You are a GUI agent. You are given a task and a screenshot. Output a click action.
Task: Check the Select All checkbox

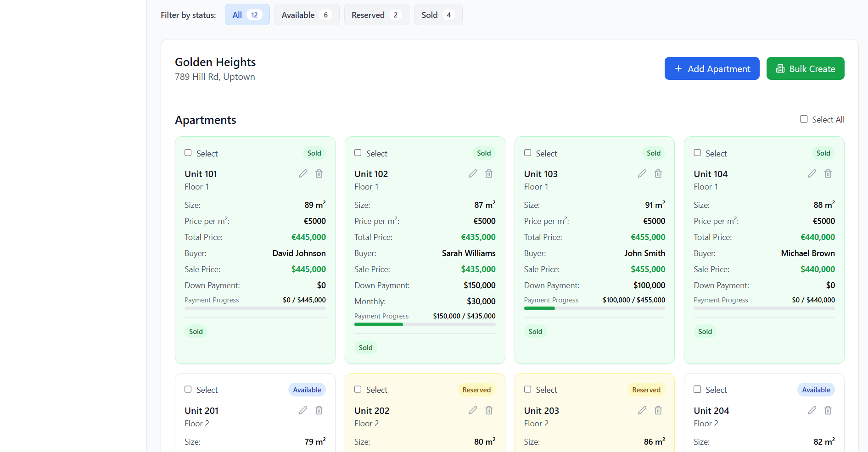coord(804,119)
